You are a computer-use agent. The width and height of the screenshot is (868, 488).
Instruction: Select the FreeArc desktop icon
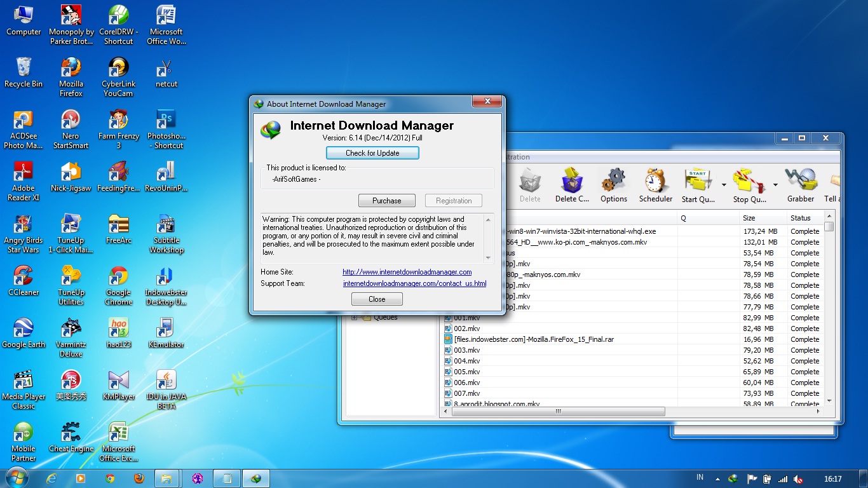tap(119, 229)
